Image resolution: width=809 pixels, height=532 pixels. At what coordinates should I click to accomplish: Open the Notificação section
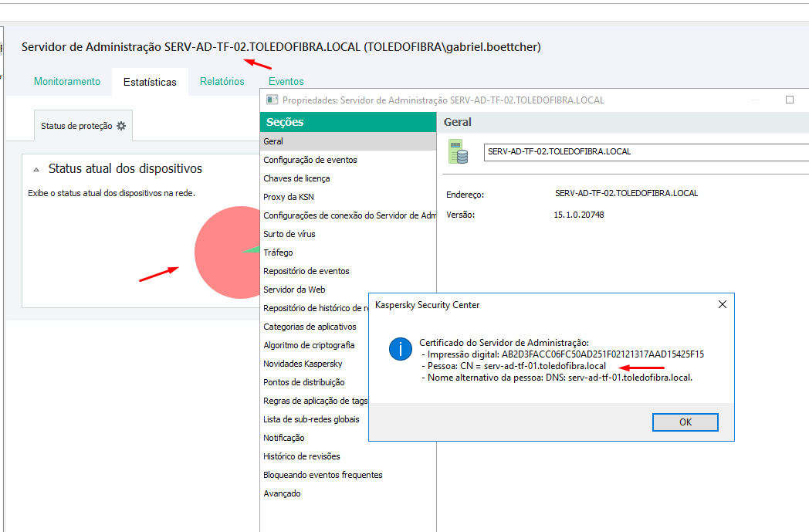315,438
